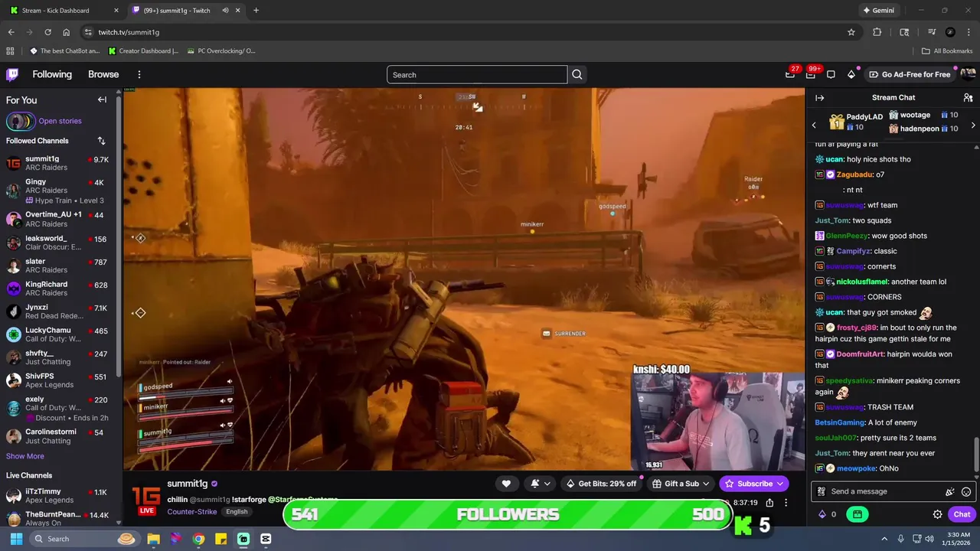Open Whispers speech bubble icon
The width and height of the screenshot is (980, 551).
click(x=831, y=74)
